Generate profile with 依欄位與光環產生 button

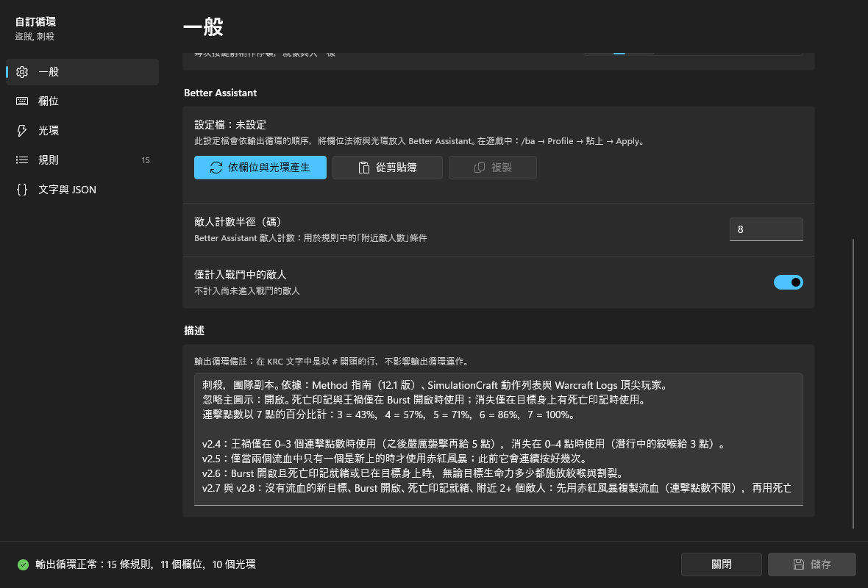tap(260, 168)
